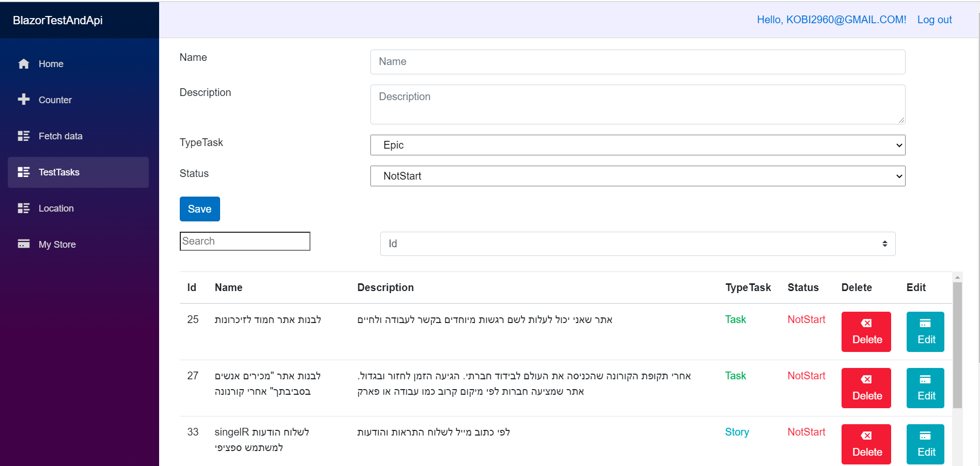Screen dimensions: 980x466
Task: Delete the task with Id 33
Action: coord(866,444)
